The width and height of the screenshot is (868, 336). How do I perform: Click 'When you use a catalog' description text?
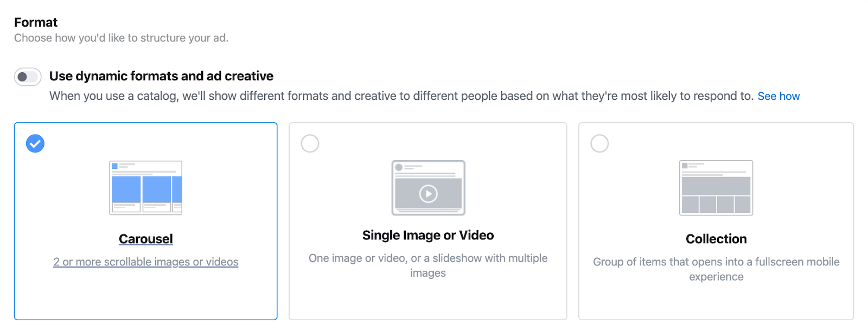401,96
